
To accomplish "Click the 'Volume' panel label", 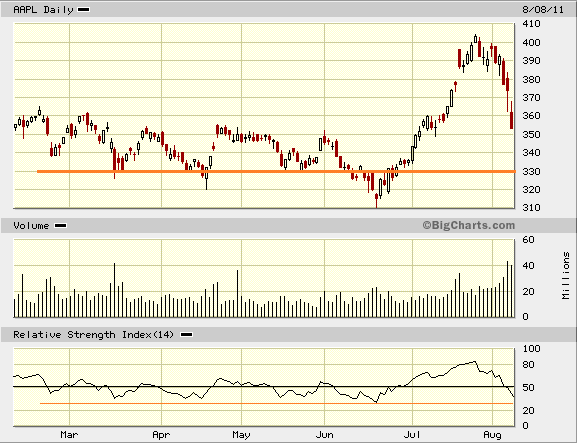I will (x=31, y=226).
